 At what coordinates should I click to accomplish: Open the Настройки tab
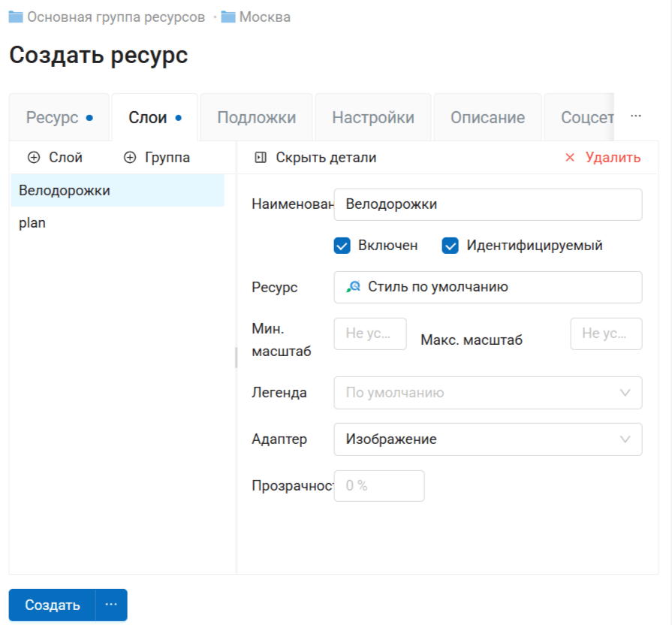tap(373, 118)
